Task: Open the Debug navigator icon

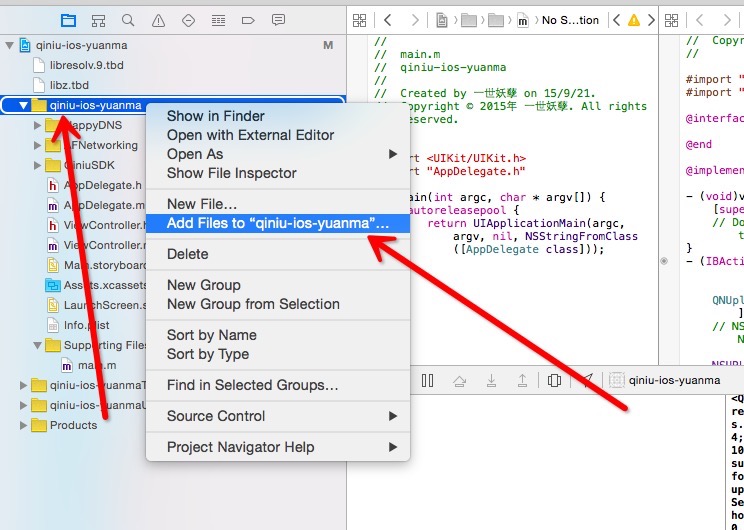Action: (218, 20)
